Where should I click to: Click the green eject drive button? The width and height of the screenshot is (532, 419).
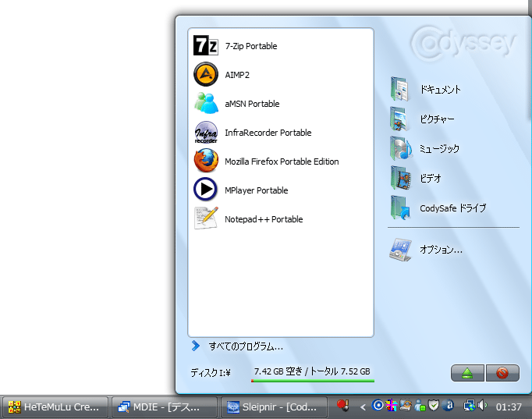467,373
